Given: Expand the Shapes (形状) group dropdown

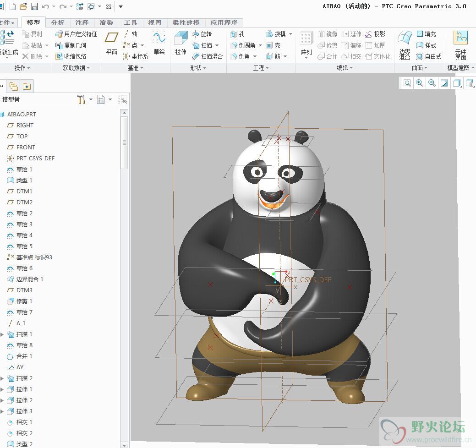Looking at the screenshot, I should click(x=198, y=68).
